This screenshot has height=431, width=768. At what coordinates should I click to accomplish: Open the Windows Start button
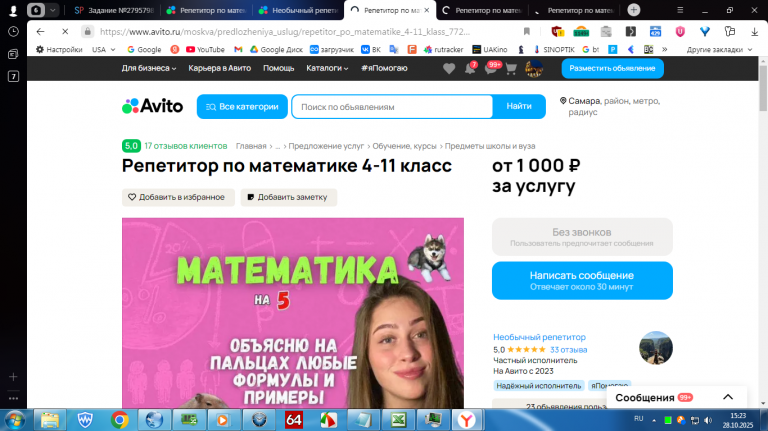tap(14, 420)
